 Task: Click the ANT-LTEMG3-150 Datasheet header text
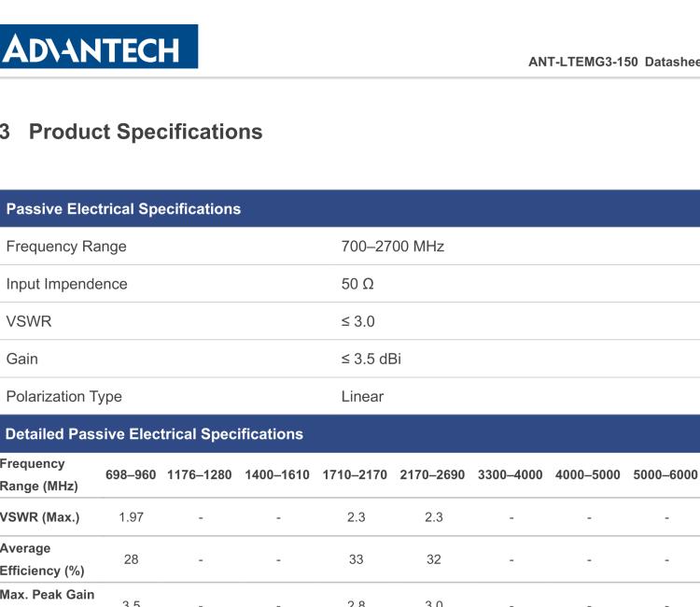613,62
